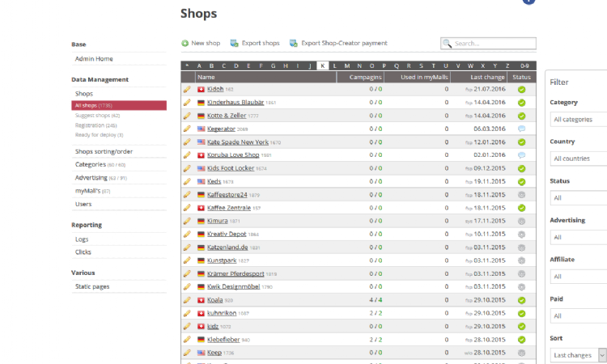Toggle the green status check for Kinderhaus Blaubär
Screen dimensions: 607x364
tap(521, 103)
